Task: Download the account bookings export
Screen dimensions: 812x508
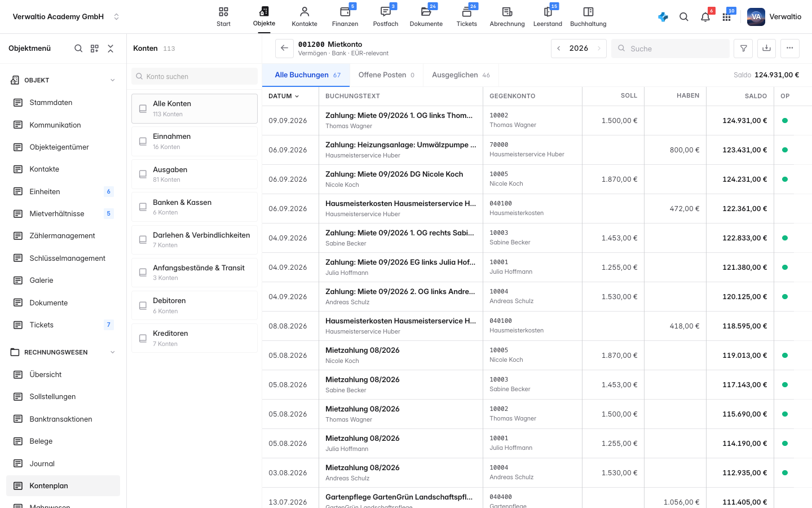Action: (x=766, y=49)
